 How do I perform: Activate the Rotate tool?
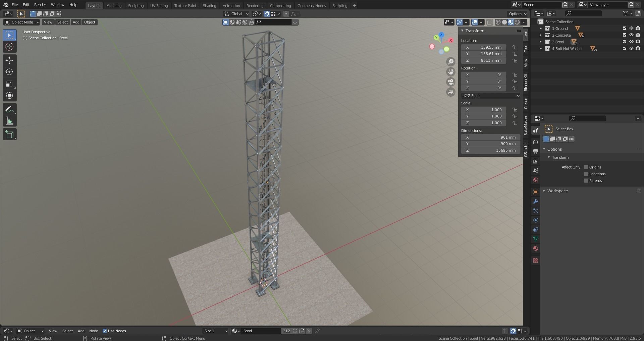(x=9, y=72)
